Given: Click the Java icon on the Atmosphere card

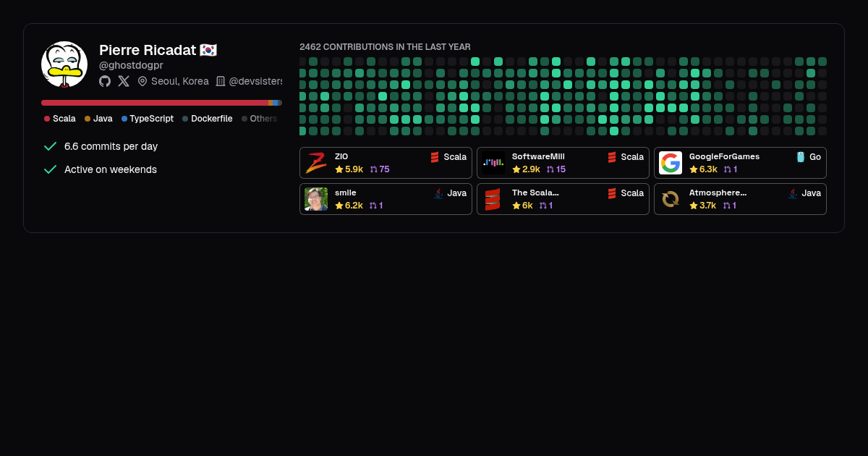Looking at the screenshot, I should [793, 193].
